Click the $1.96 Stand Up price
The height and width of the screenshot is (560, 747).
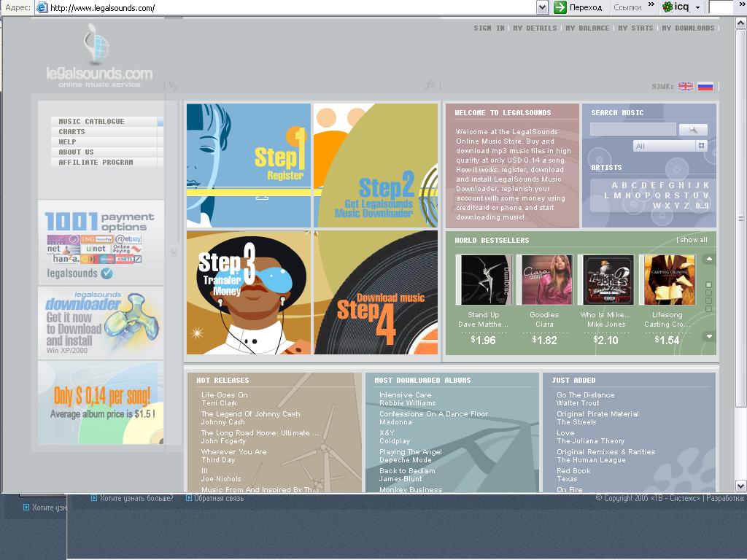click(x=483, y=340)
